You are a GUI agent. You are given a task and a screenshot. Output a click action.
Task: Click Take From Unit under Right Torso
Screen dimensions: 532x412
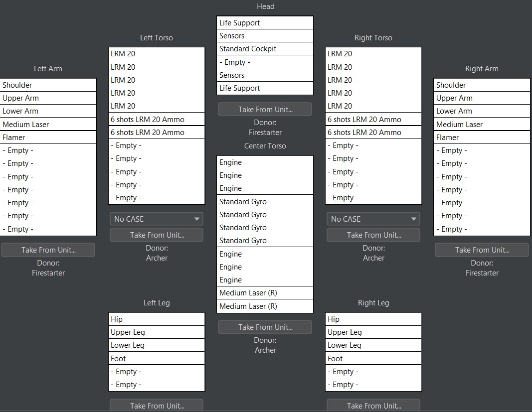[373, 235]
